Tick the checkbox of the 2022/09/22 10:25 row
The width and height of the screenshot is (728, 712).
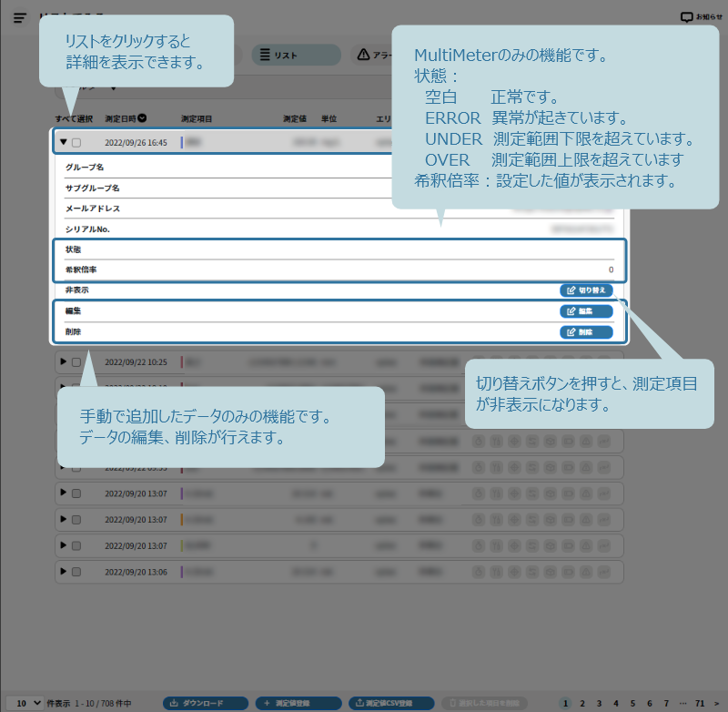(x=76, y=362)
